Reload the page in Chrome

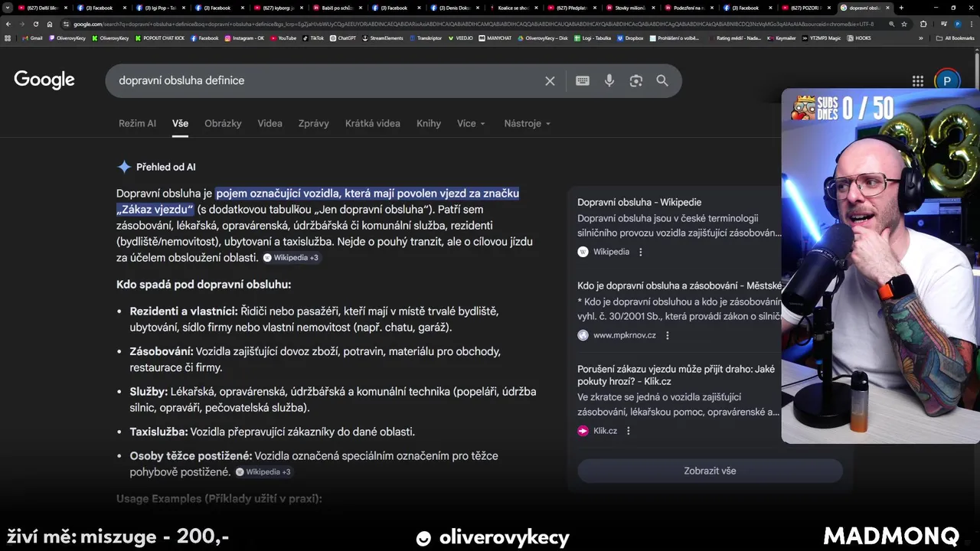[35, 24]
